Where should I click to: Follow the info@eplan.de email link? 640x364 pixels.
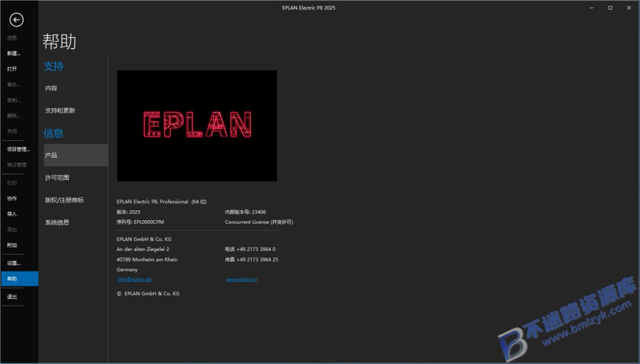[135, 279]
